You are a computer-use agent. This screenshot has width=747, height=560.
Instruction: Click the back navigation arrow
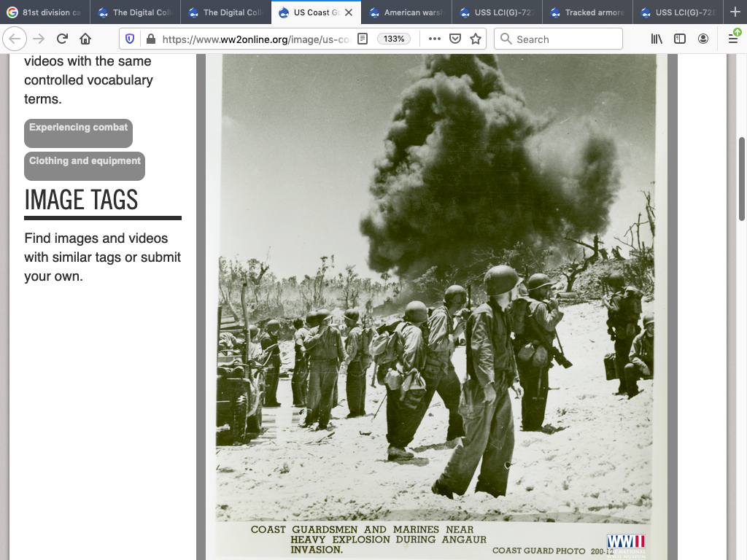click(15, 39)
